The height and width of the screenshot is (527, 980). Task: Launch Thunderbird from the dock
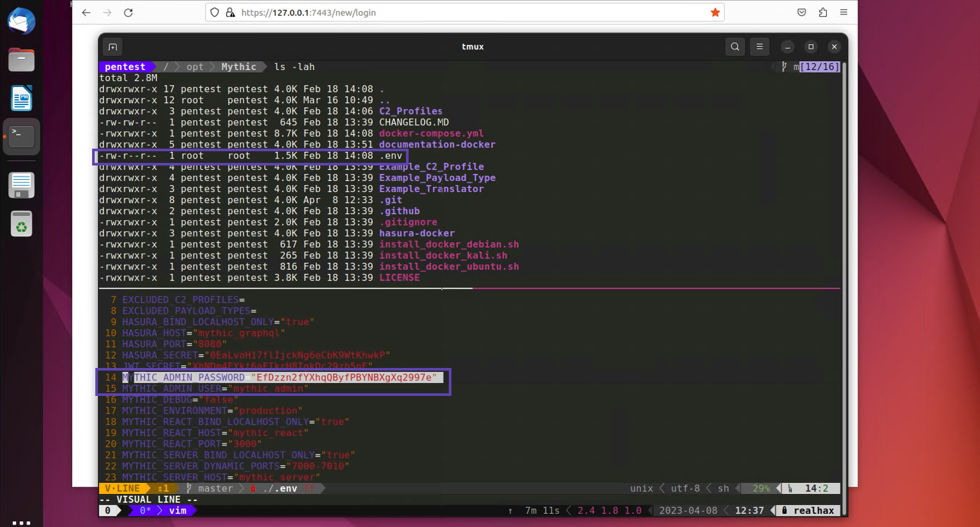(21, 21)
